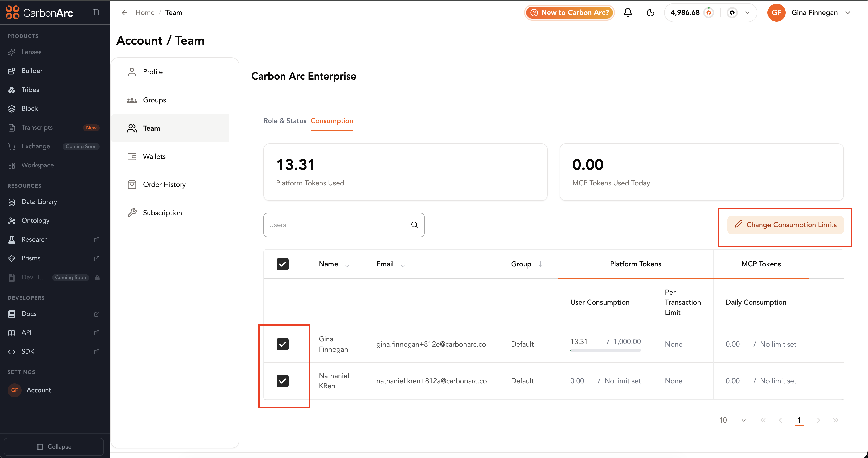Screen dimensions: 868x458
Task: Click the nathaniel.kren+812a@carbonarc.co email cell
Action: 431,381
